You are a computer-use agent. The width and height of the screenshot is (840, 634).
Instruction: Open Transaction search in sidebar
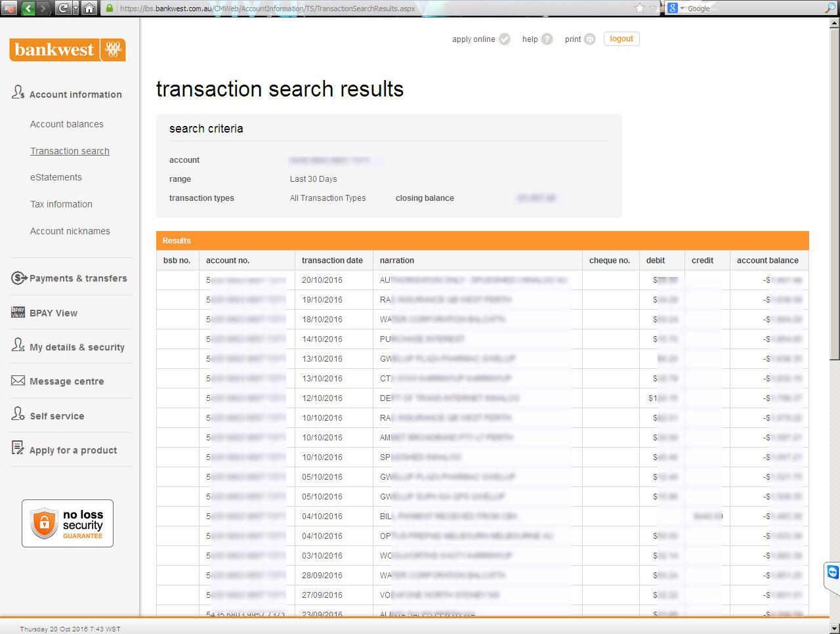70,151
